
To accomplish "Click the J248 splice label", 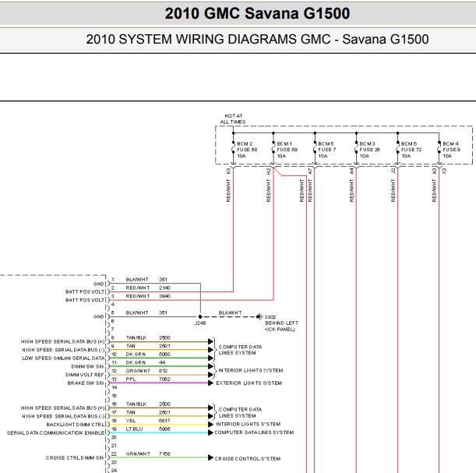I will tap(200, 323).
